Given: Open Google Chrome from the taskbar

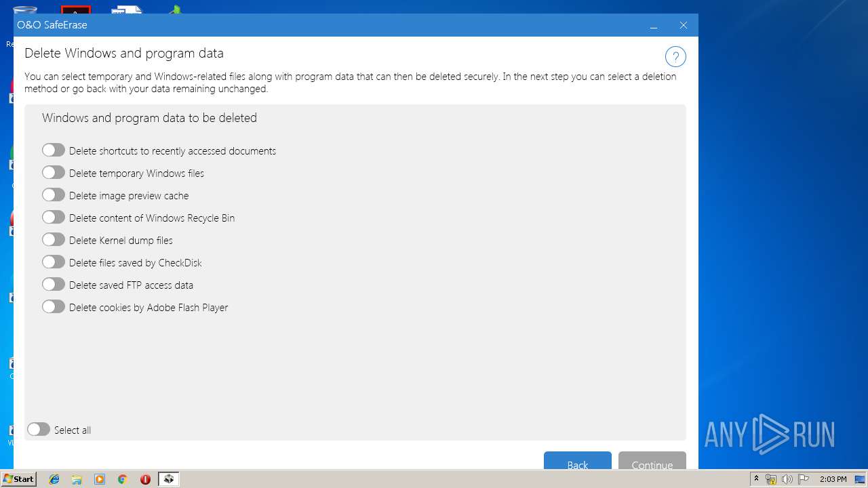Looking at the screenshot, I should pos(122,479).
